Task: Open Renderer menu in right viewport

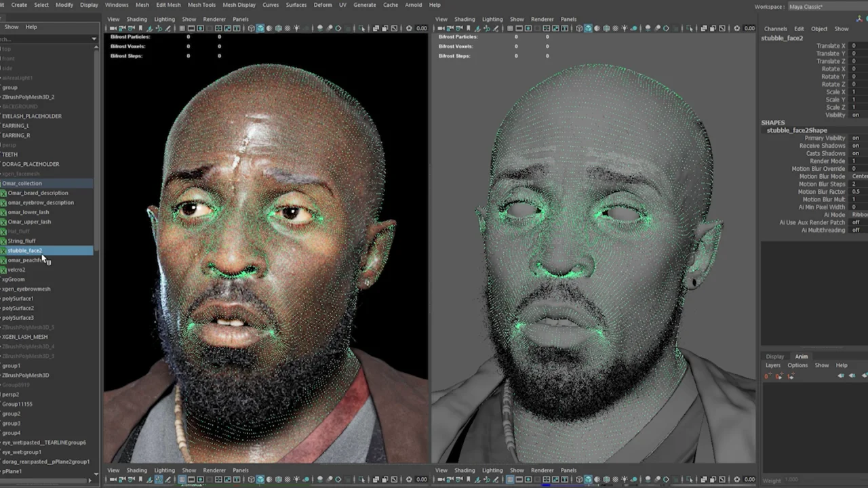Action: tap(542, 19)
